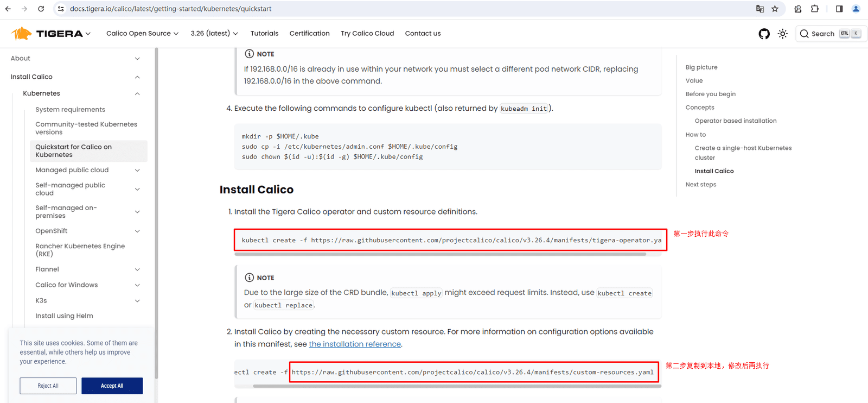868x403 pixels.
Task: Open the browser extensions puzzle icon
Action: point(815,9)
